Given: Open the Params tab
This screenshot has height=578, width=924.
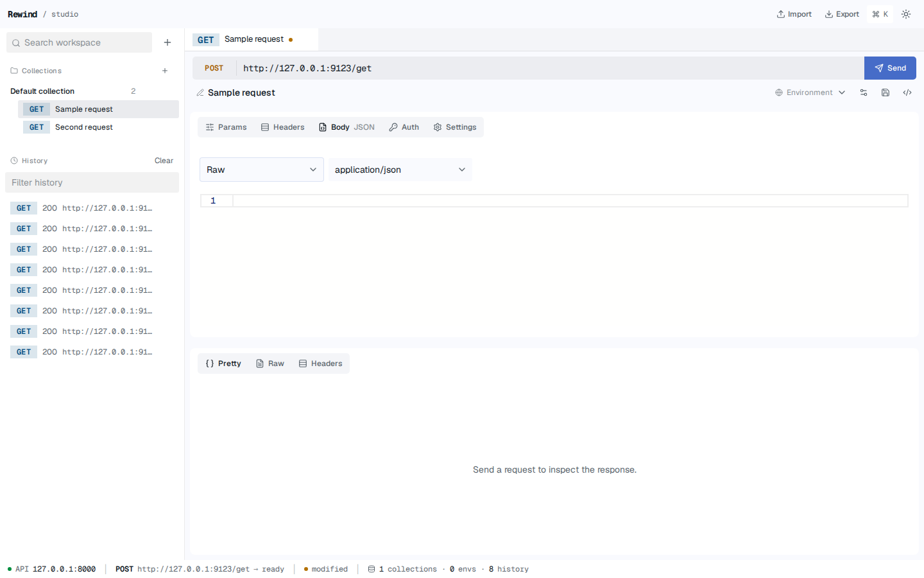Looking at the screenshot, I should click(x=226, y=127).
